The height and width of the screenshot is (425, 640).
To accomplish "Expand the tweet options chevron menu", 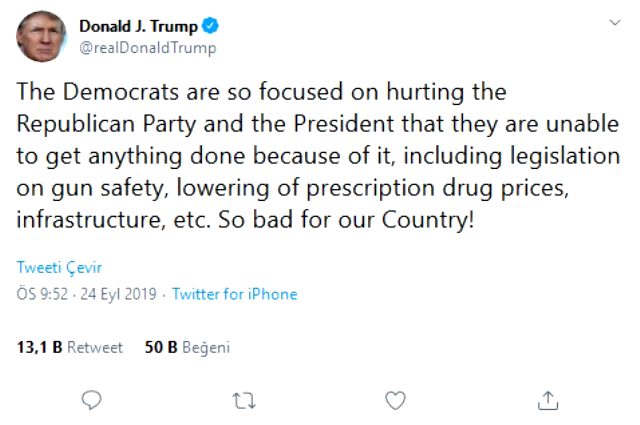I will click(x=615, y=22).
